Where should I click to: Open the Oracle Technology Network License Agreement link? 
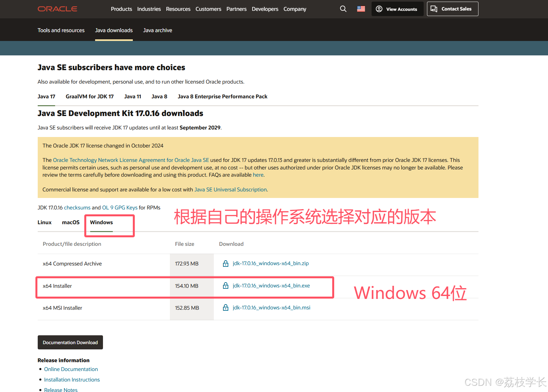(131, 160)
